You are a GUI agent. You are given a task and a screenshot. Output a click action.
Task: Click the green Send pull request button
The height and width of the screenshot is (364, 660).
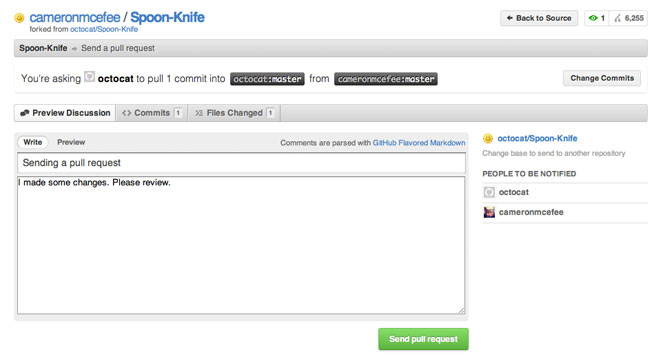pyautogui.click(x=423, y=339)
